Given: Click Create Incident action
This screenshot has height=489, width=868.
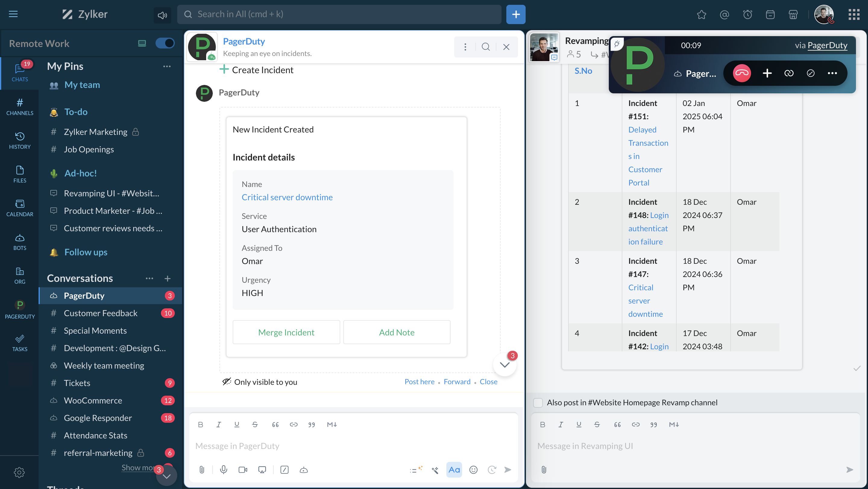Looking at the screenshot, I should pos(256,70).
